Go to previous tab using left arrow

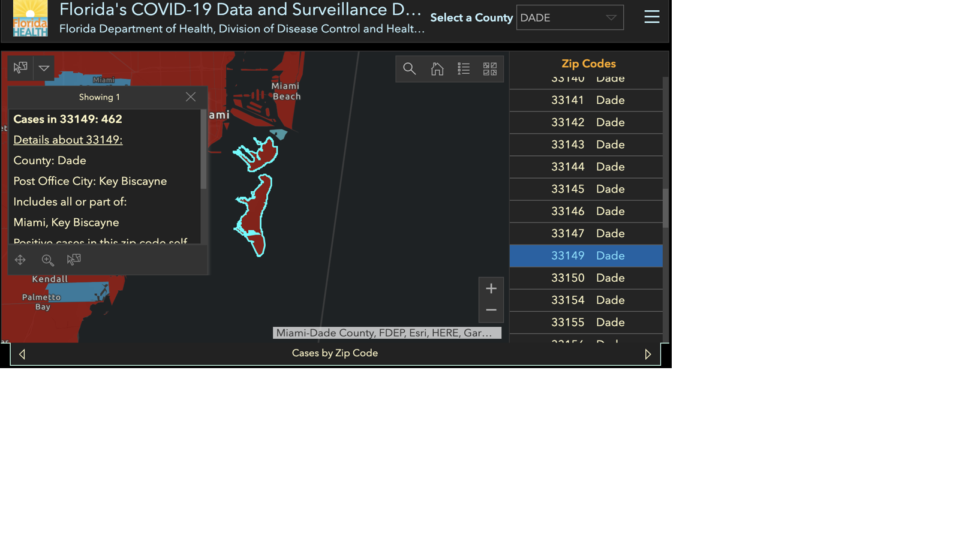[x=22, y=354]
